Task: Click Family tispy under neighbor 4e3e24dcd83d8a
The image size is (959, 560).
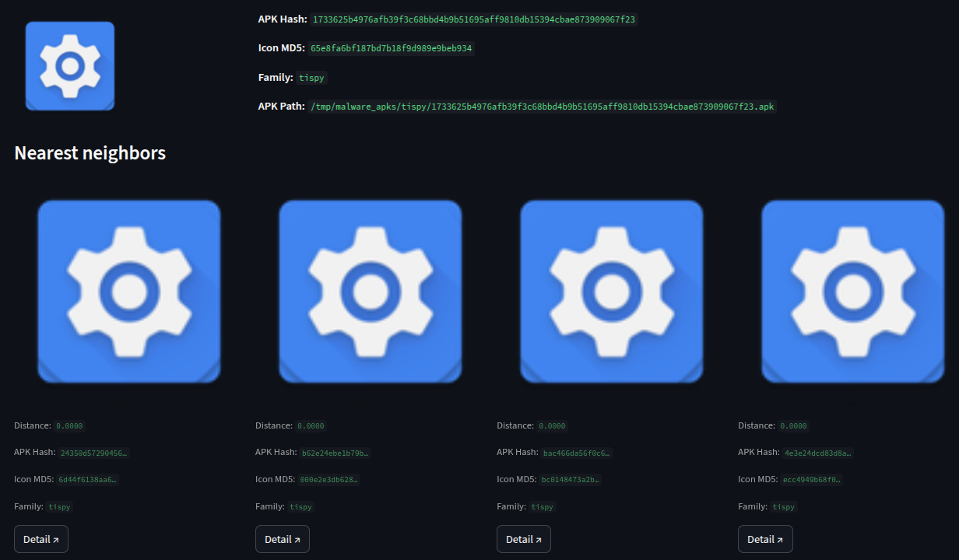Action: coord(783,507)
